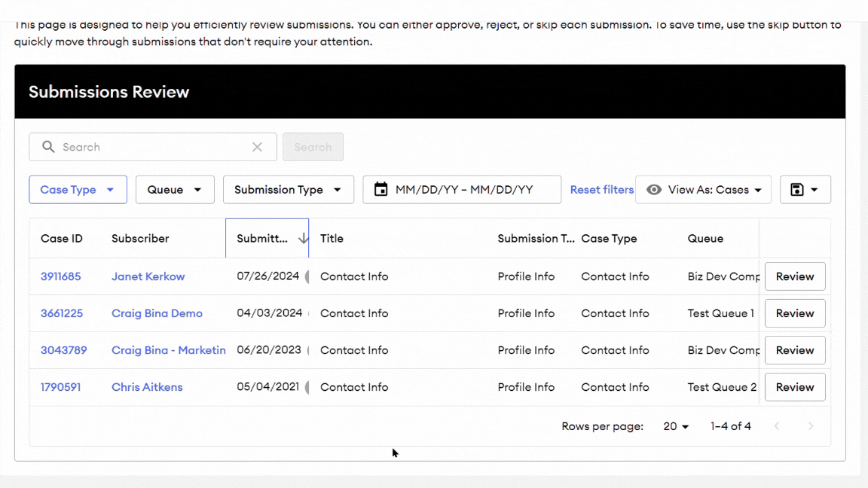This screenshot has height=488, width=868.
Task: Expand the Submission Type dropdown
Action: 289,189
